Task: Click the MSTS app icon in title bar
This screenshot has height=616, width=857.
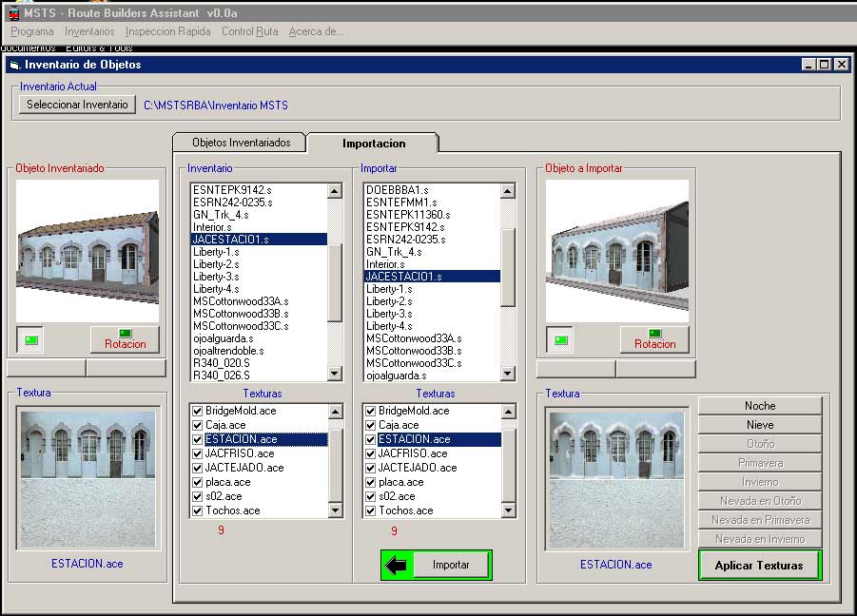Action: pos(12,11)
